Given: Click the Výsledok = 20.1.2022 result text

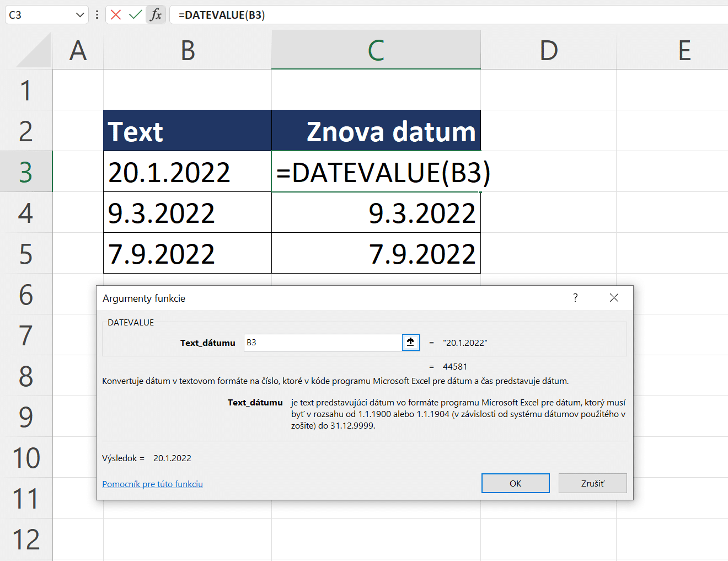Looking at the screenshot, I should [x=147, y=458].
